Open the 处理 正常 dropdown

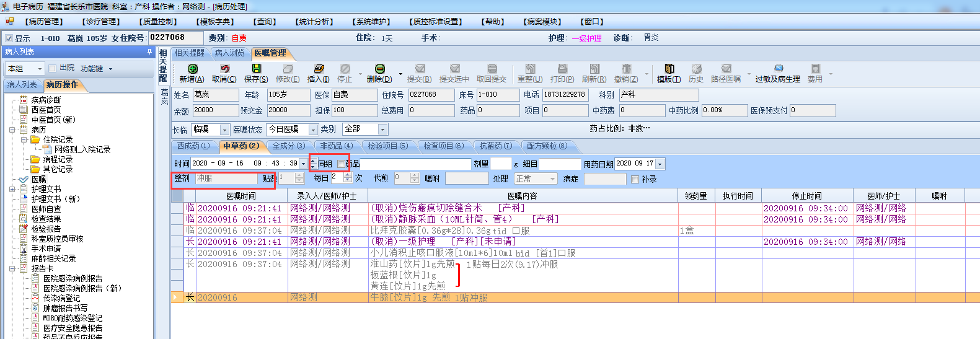[x=552, y=179]
